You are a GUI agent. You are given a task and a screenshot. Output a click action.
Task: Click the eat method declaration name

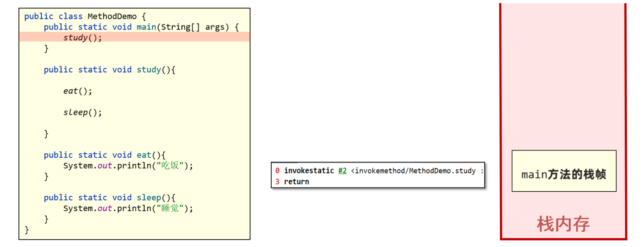coord(144,155)
